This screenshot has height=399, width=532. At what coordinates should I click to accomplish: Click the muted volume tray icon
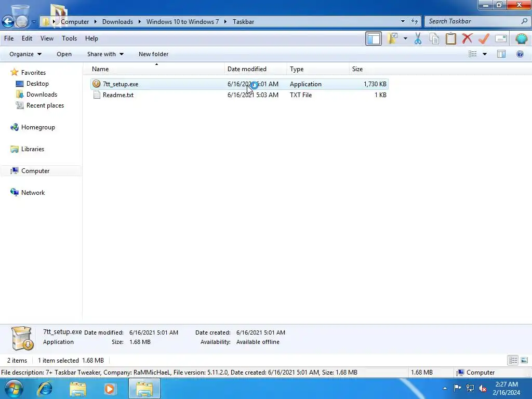[483, 388]
